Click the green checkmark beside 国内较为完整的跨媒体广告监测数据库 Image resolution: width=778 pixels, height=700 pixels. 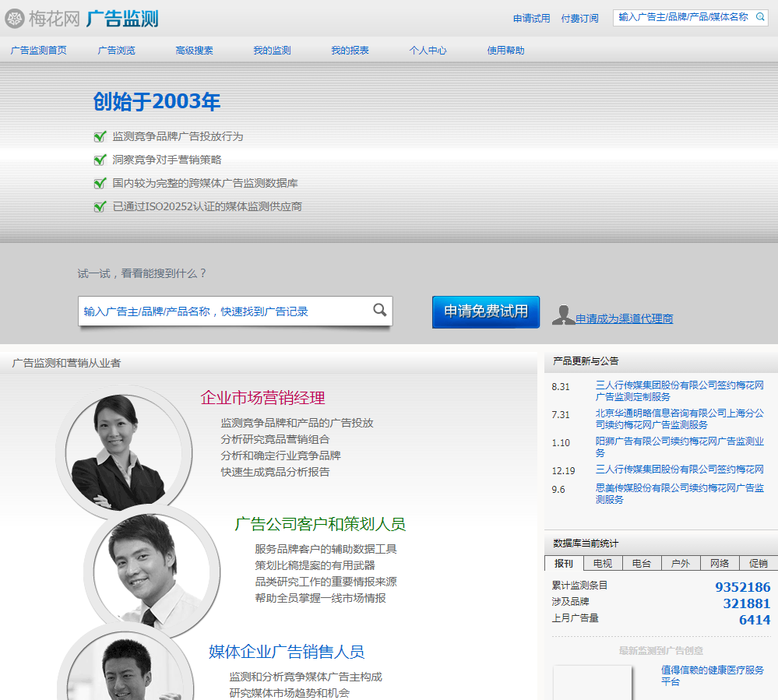100,183
